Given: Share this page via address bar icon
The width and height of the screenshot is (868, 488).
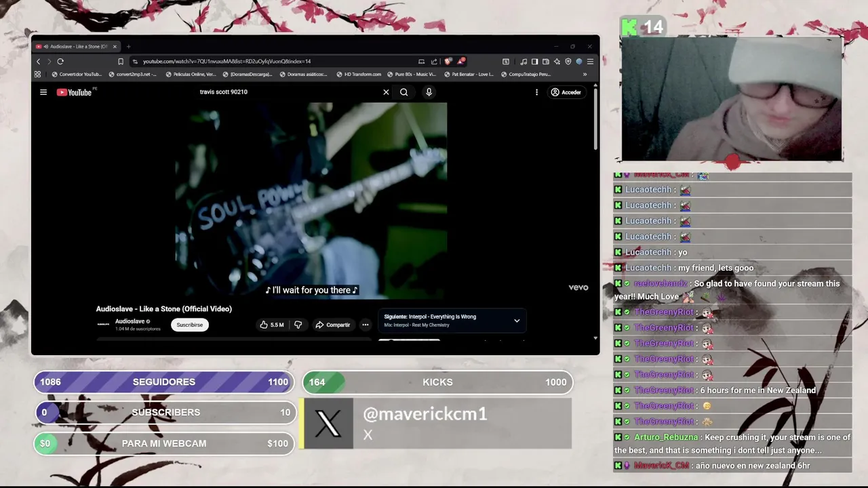Looking at the screenshot, I should tap(434, 61).
